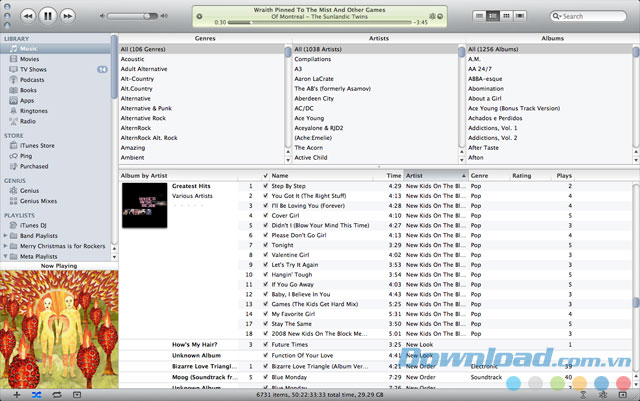Pause the playing song
This screenshot has width=640, height=401.
(48, 16)
